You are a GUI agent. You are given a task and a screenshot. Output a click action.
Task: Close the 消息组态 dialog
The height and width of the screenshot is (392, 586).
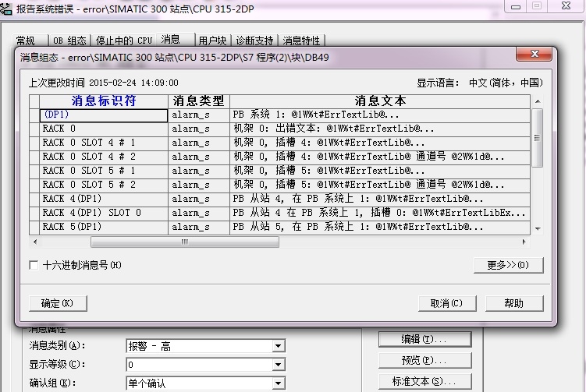click(534, 55)
